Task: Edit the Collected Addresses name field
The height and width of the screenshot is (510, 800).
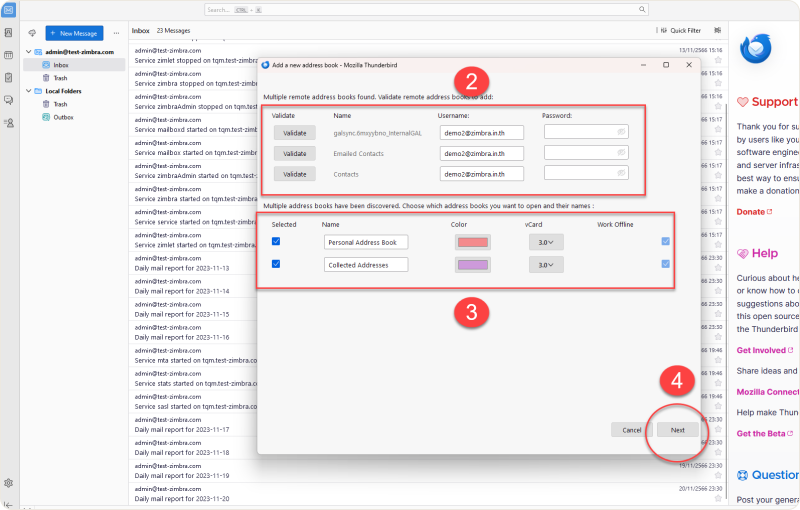Action: click(x=366, y=265)
